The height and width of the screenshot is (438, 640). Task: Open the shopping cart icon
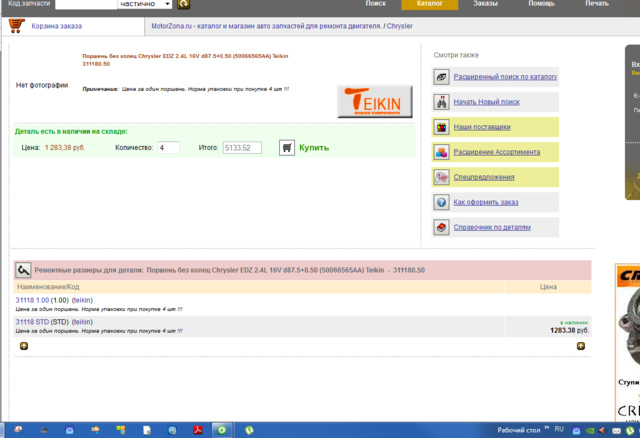16,26
